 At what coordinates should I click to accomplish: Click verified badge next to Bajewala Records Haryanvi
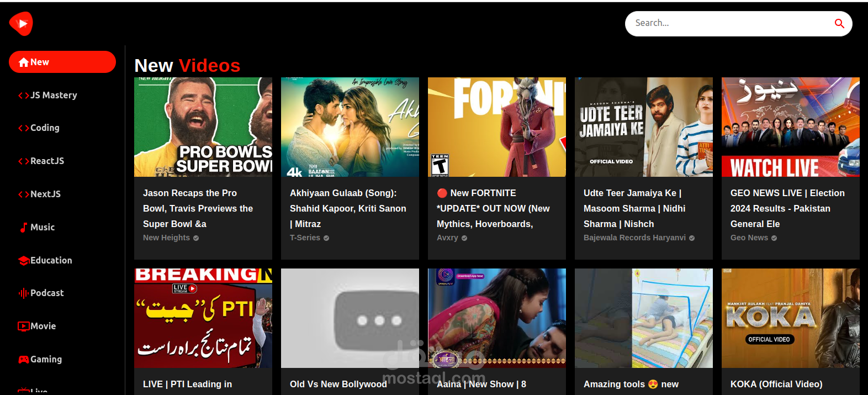(692, 238)
